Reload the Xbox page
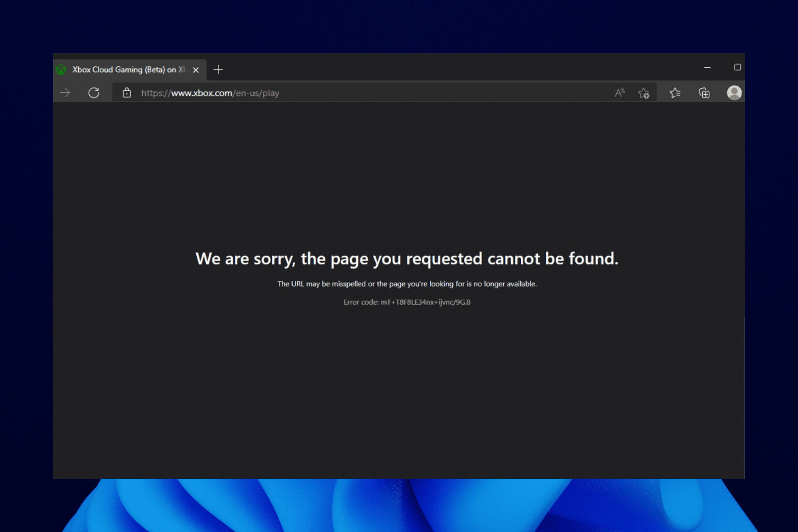This screenshot has height=532, width=798. 94,93
